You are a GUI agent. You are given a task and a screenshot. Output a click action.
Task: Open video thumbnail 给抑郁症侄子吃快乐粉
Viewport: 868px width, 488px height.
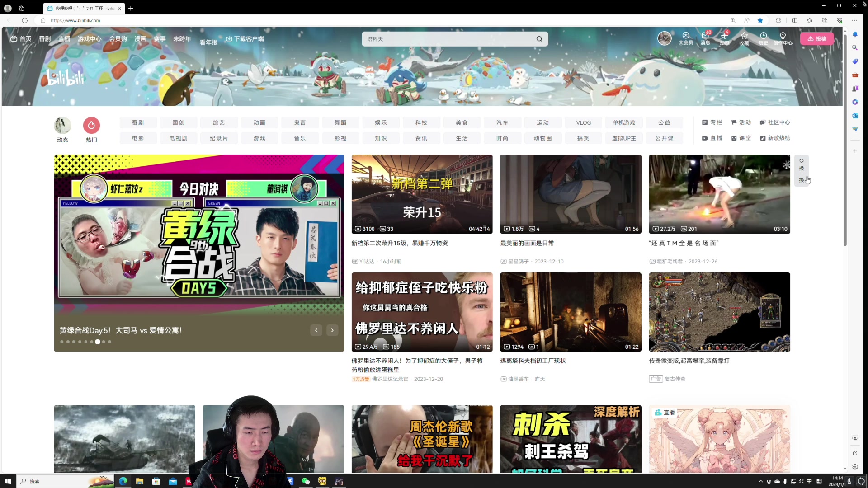(422, 312)
